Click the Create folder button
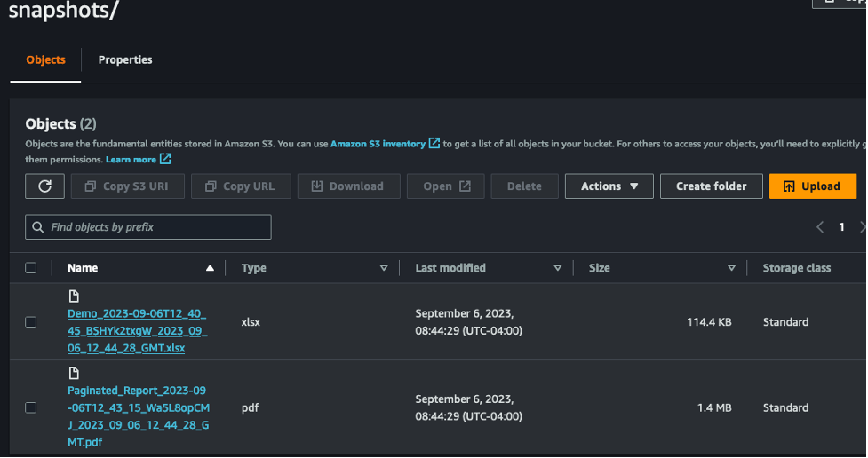Screen dimensions: 868x458 coord(712,186)
